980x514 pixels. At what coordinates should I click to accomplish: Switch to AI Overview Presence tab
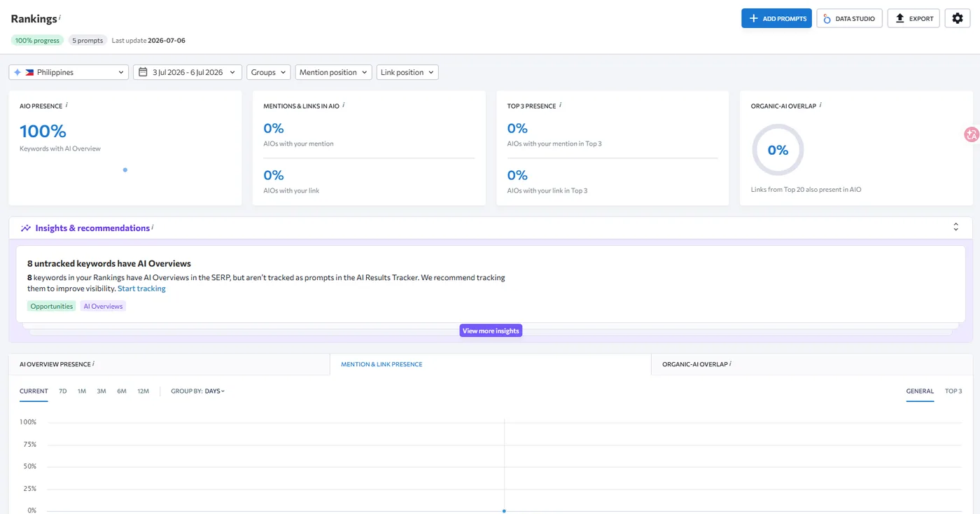[x=169, y=364]
